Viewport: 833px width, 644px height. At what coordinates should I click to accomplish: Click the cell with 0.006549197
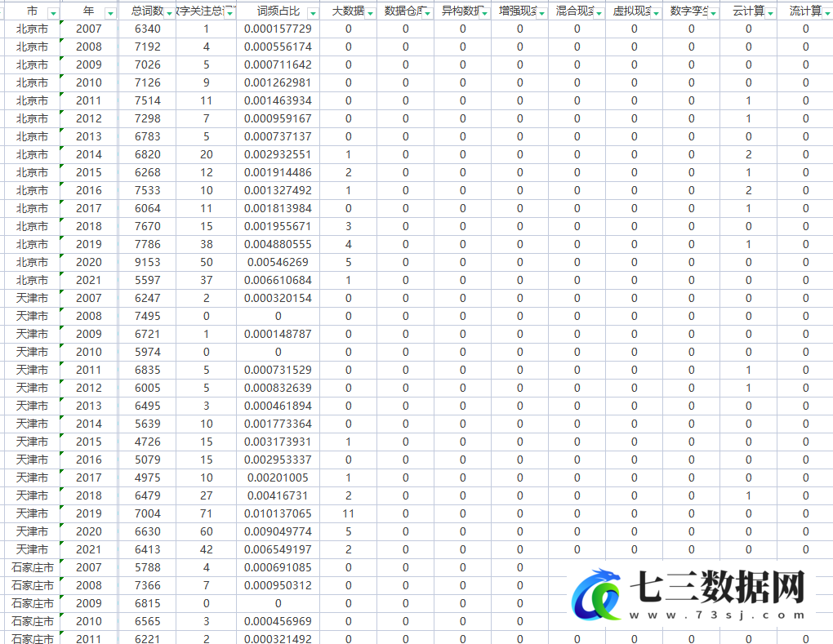(278, 549)
